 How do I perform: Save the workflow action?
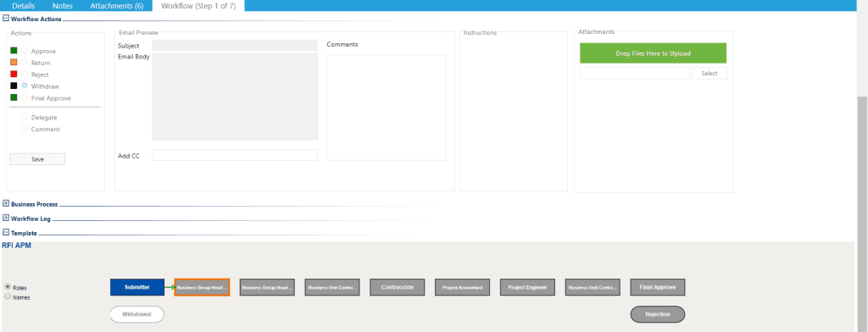(x=37, y=159)
